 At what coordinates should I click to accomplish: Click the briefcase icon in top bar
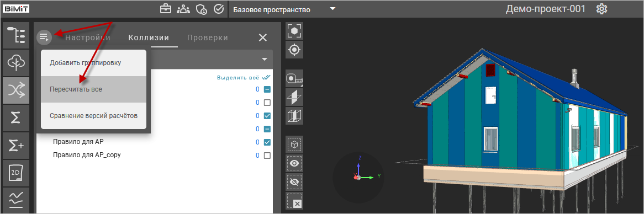(x=166, y=9)
